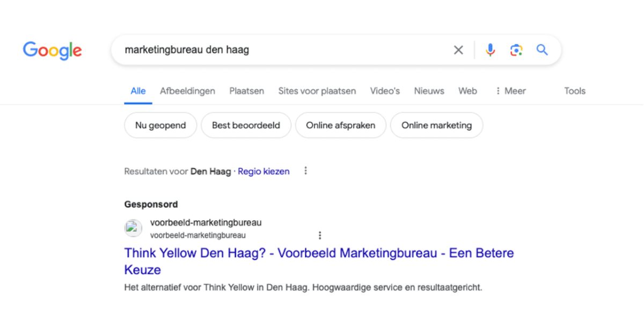Viewport: 644px width, 336px height.
Task: Click the blue magnifying glass search icon
Action: point(542,50)
